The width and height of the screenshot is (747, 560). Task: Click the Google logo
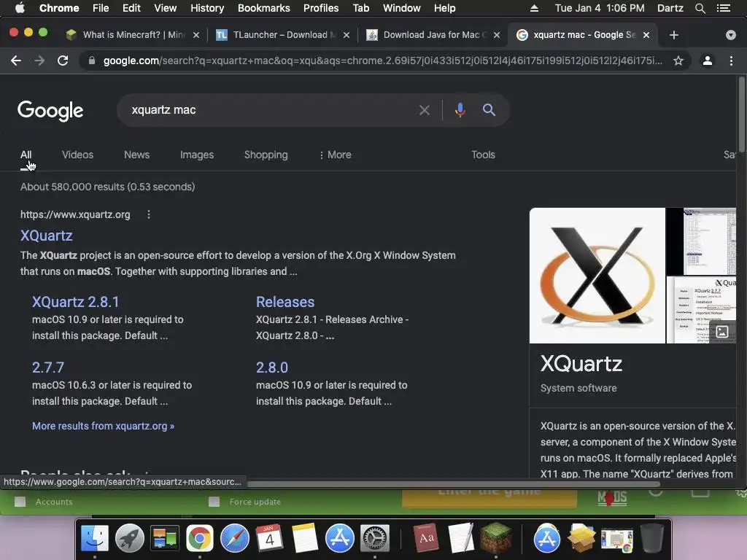(50, 111)
